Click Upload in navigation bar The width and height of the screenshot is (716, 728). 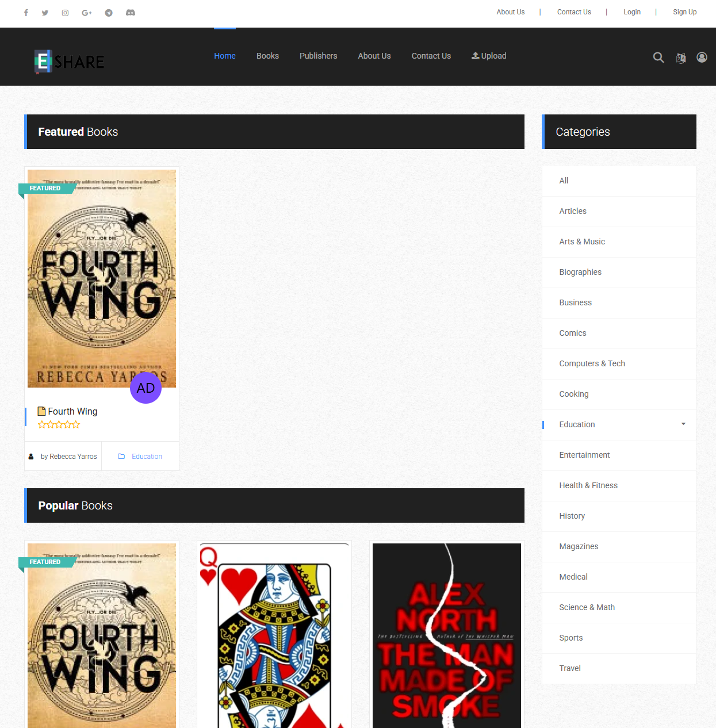[x=489, y=56]
